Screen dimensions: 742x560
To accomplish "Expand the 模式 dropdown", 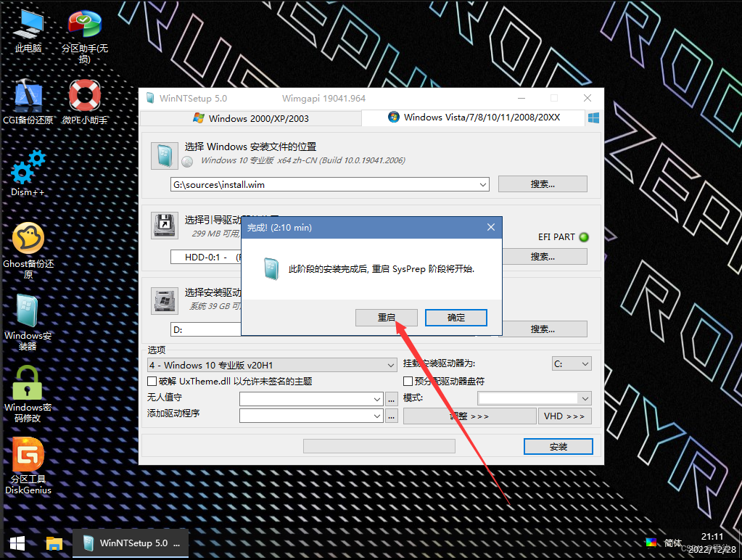I will [x=585, y=398].
